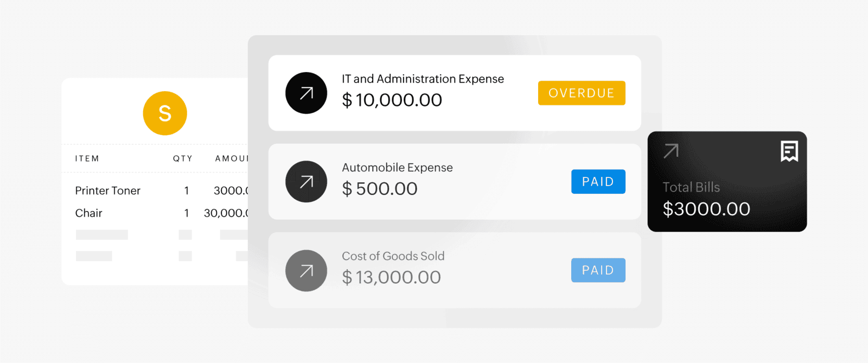Click the $13,000.00 expense amount
Screen dimensions: 868x363
(x=391, y=277)
